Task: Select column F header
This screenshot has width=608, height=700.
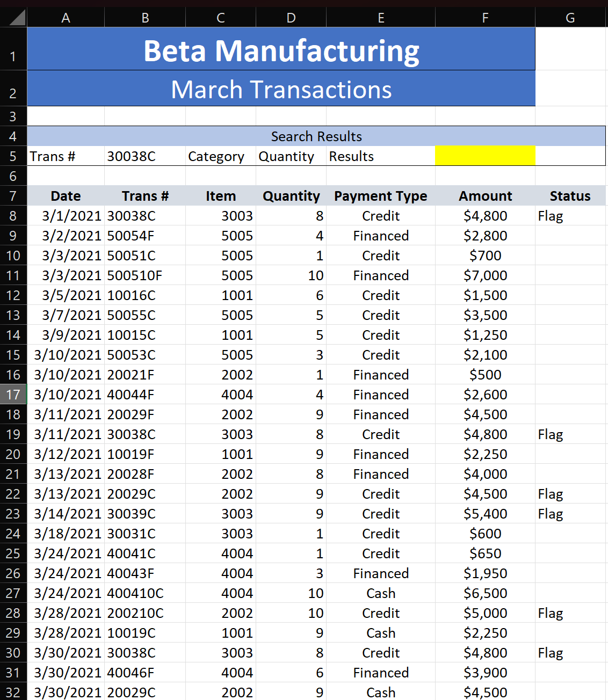Action: click(485, 18)
